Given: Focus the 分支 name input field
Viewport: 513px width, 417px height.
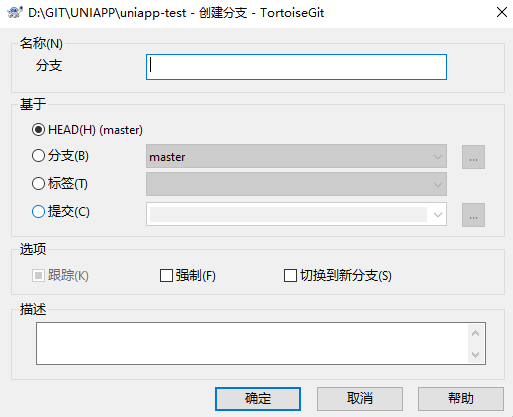Looking at the screenshot, I should (x=296, y=67).
